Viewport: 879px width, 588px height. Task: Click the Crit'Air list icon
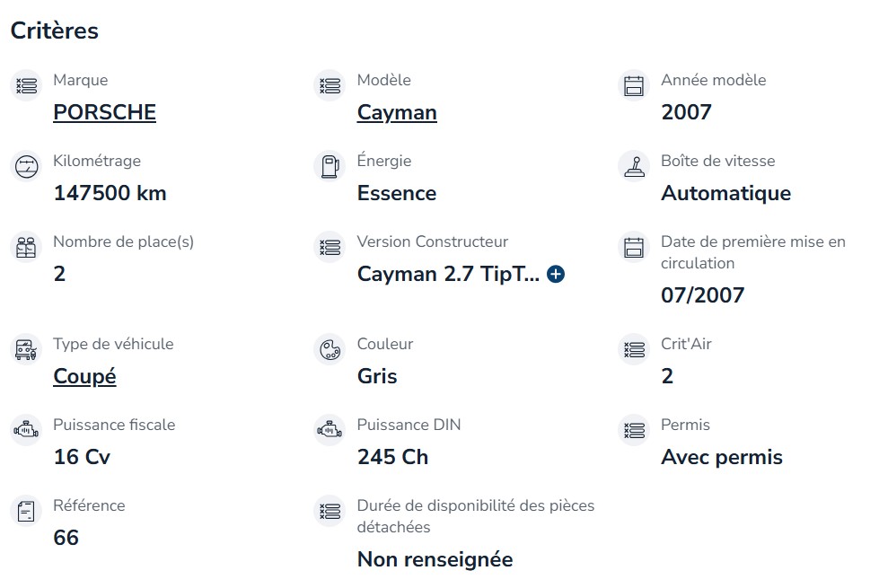click(x=634, y=350)
